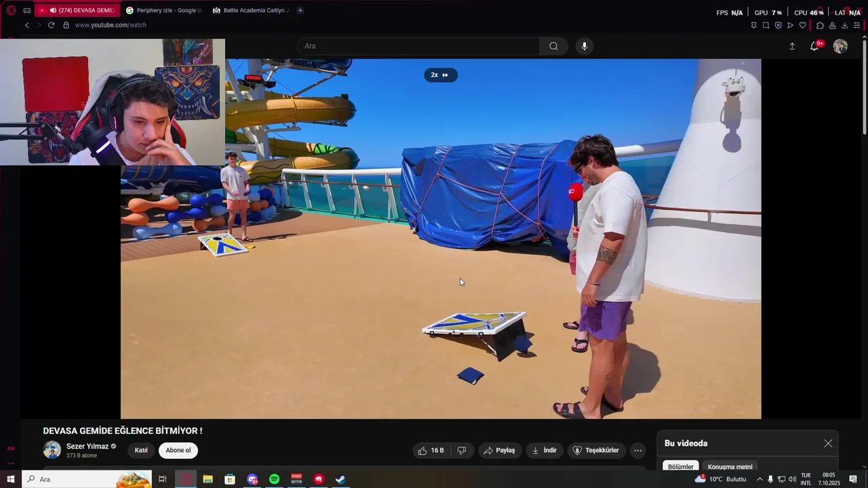View site security lock info
The image size is (868, 488).
point(66,25)
